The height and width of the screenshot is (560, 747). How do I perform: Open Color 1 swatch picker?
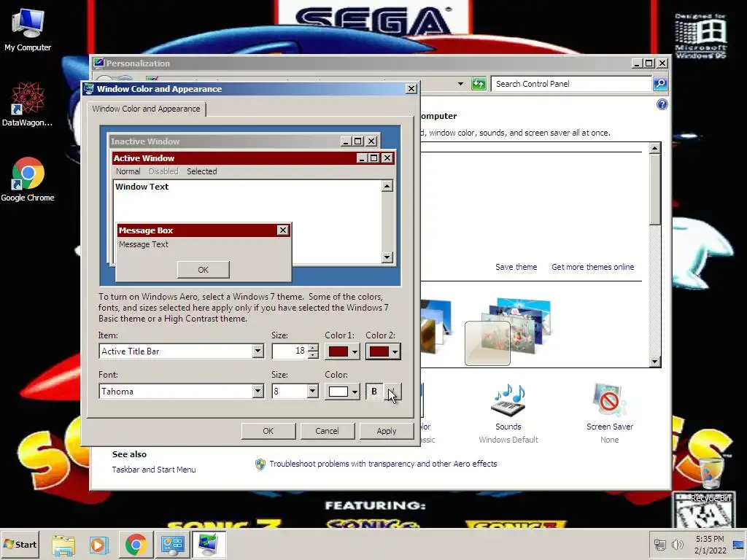[x=343, y=352]
